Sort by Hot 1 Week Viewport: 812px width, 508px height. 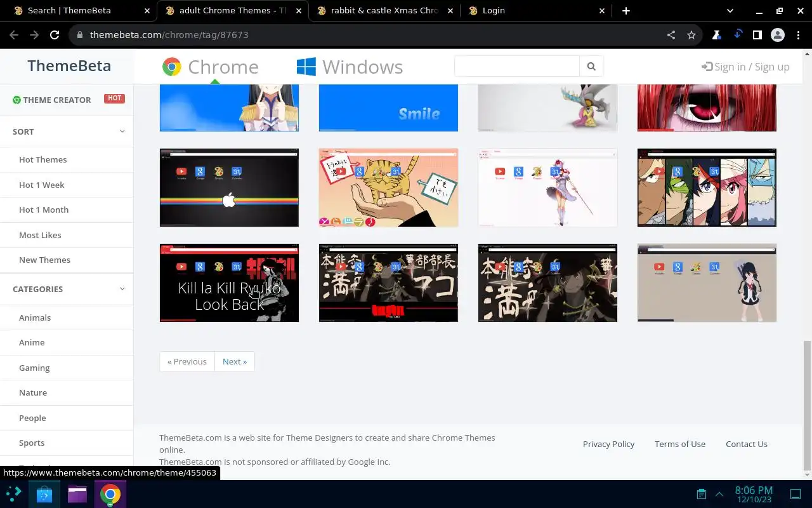coord(42,185)
